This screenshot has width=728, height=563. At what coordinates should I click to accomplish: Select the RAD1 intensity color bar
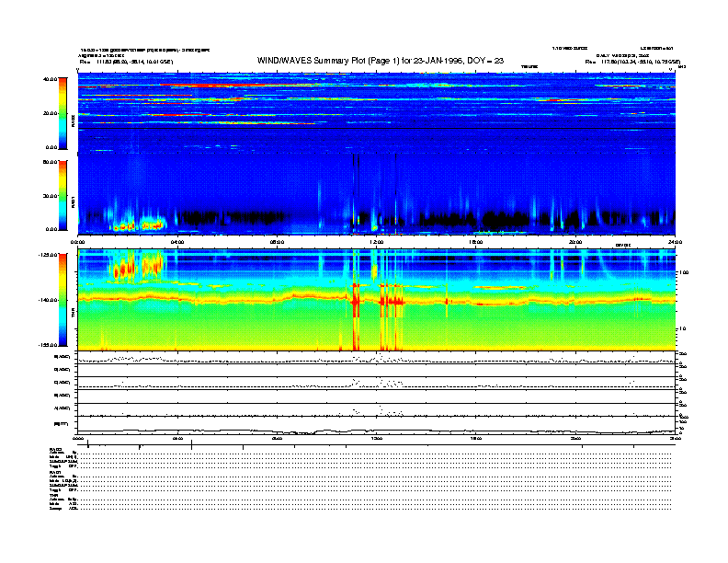63,195
